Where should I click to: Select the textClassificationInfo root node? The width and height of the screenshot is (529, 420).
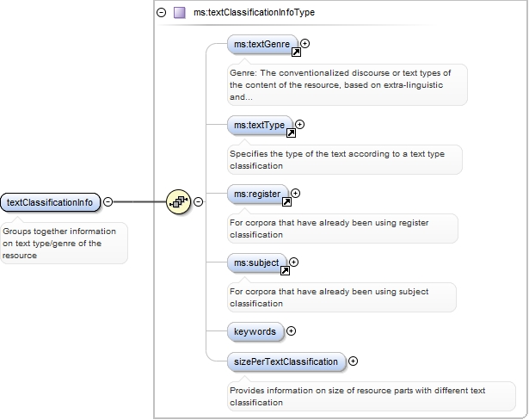tap(50, 202)
